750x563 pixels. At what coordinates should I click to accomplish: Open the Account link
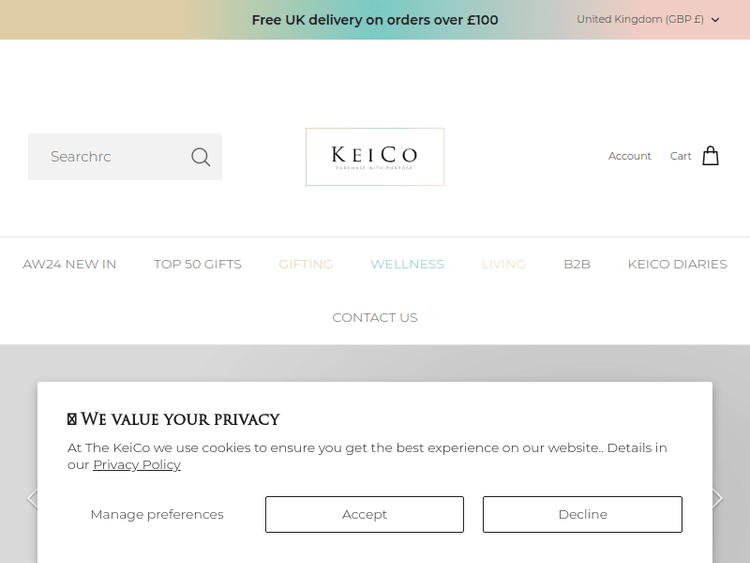[x=629, y=156]
